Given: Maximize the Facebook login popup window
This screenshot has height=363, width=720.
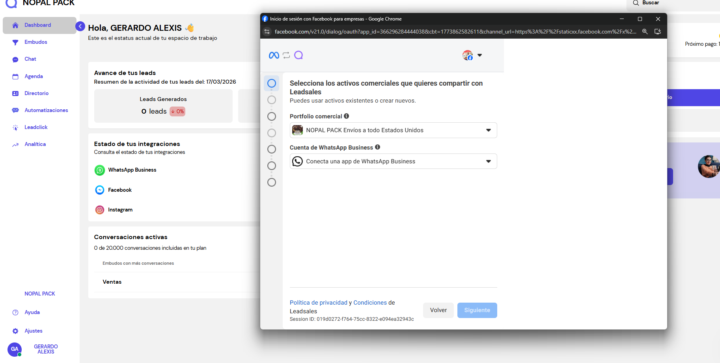Looking at the screenshot, I should (x=640, y=19).
